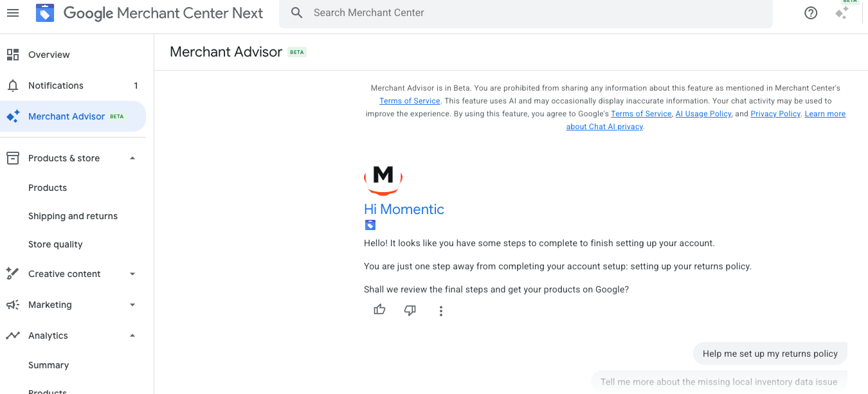
Task: Collapse the Products & store section arrow
Action: point(132,158)
